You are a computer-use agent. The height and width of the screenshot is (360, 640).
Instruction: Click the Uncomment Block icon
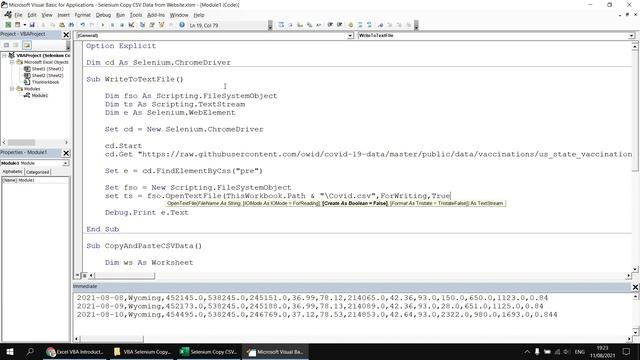pos(369,25)
